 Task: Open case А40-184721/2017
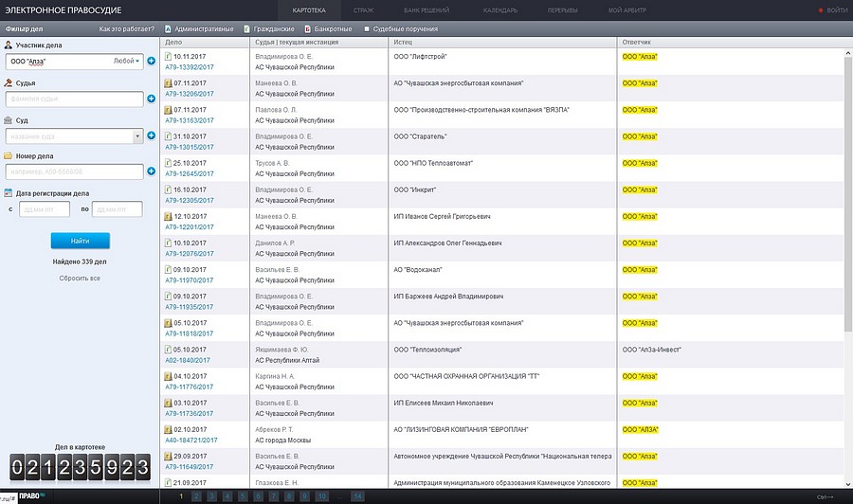(191, 441)
